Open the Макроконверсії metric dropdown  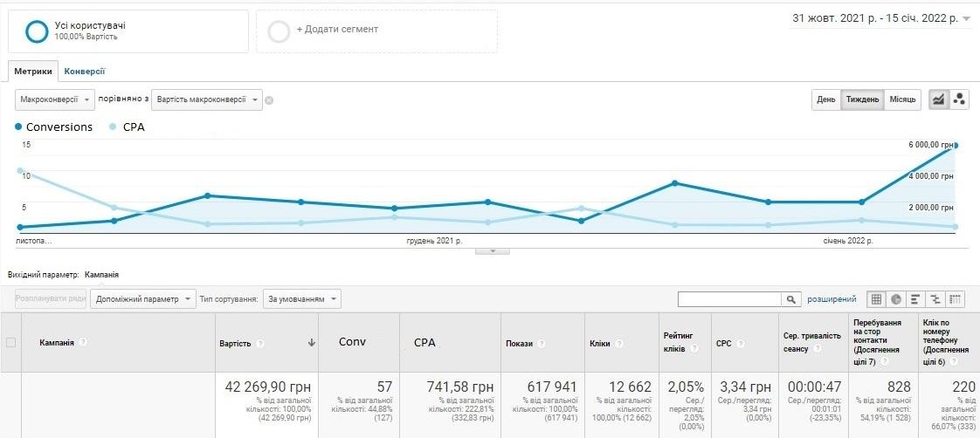55,99
